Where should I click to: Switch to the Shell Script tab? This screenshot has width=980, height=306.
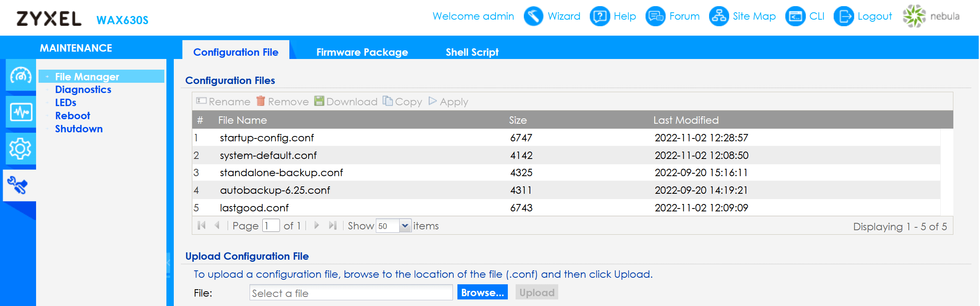point(472,52)
